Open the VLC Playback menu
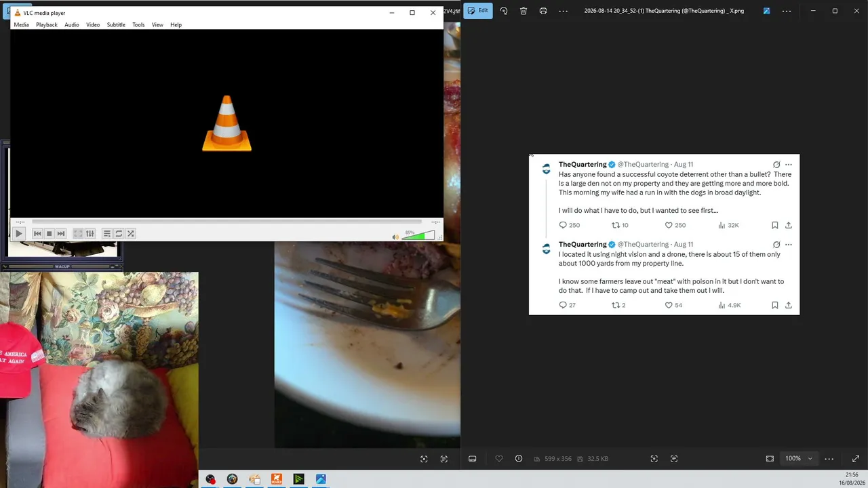 pos(47,24)
